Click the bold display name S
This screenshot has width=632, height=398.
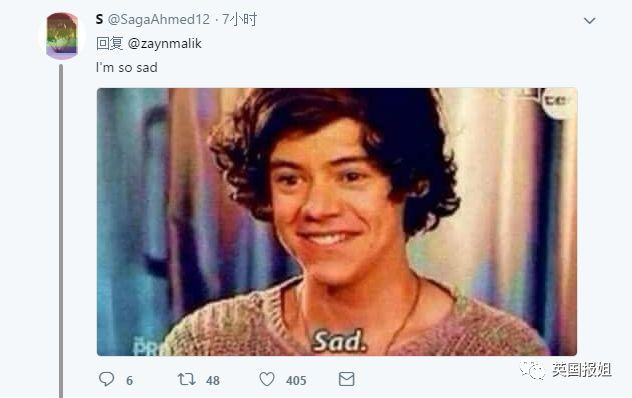(100, 19)
